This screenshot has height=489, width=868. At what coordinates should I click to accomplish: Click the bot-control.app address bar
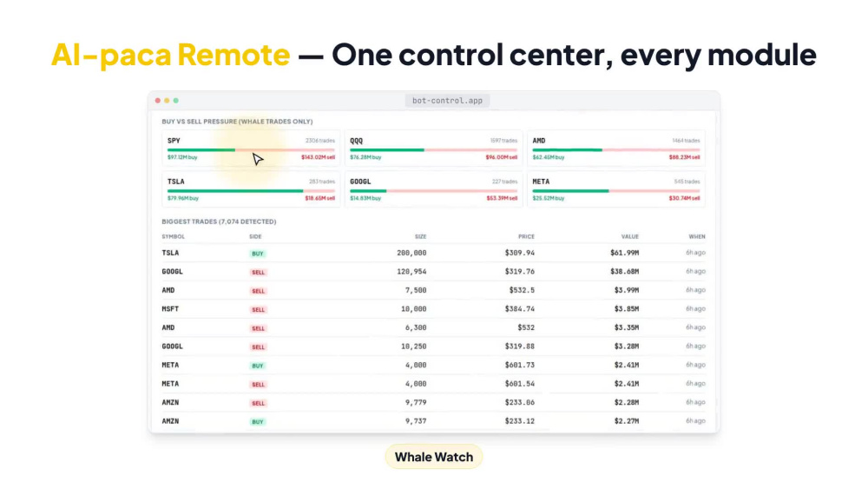(447, 101)
